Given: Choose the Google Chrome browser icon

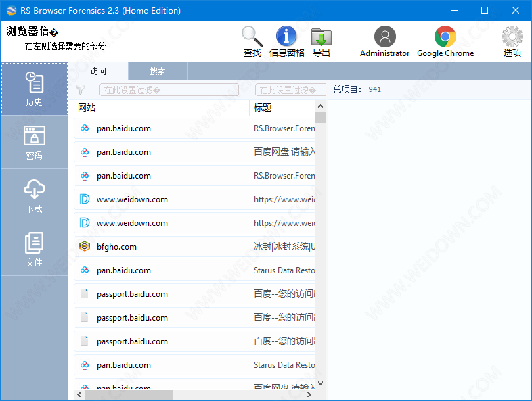Looking at the screenshot, I should (x=445, y=41).
